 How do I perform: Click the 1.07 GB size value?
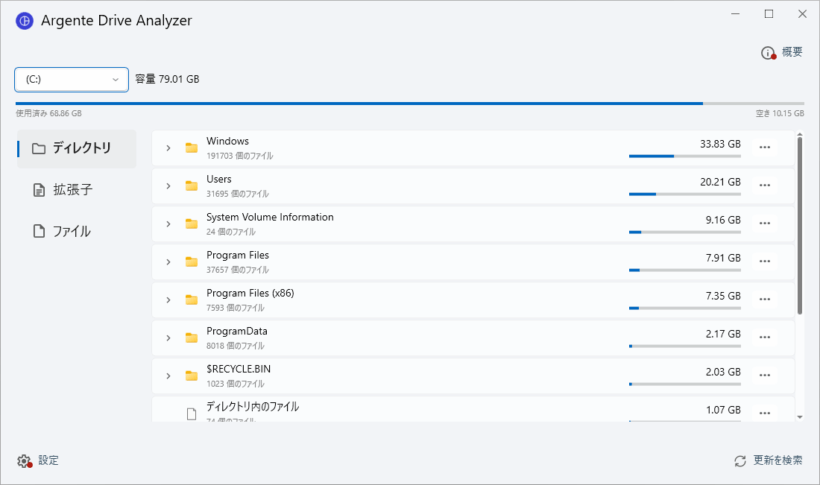(x=723, y=410)
